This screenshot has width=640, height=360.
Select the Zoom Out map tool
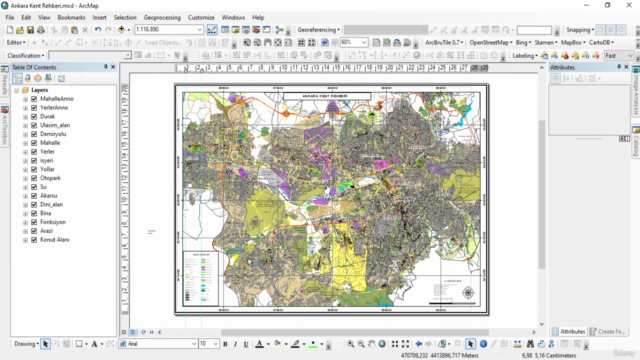coord(361,344)
